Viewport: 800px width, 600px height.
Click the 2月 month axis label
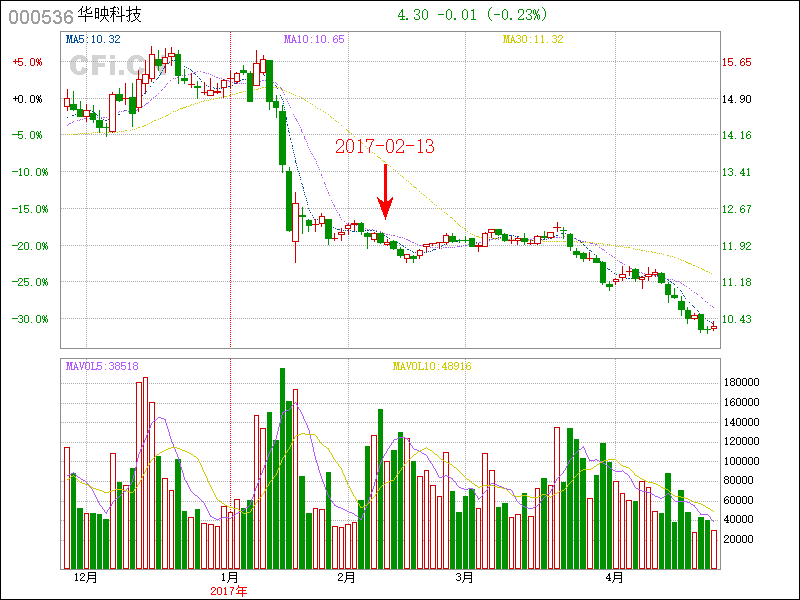coord(347,577)
